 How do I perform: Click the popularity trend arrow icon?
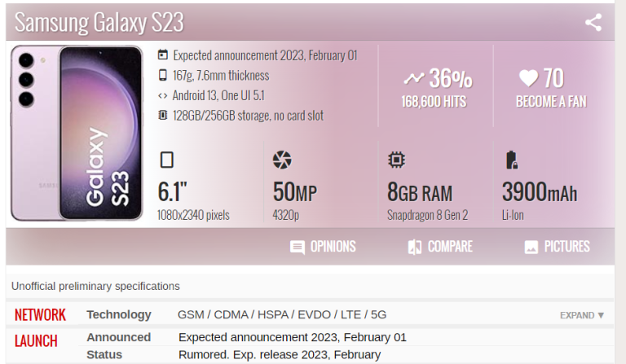point(414,79)
